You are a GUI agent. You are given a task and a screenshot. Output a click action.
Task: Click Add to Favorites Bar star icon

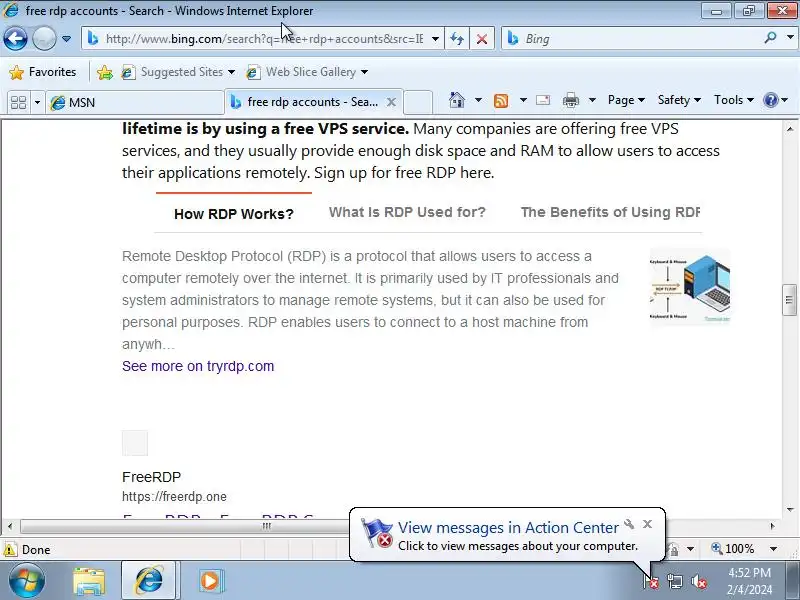point(105,72)
